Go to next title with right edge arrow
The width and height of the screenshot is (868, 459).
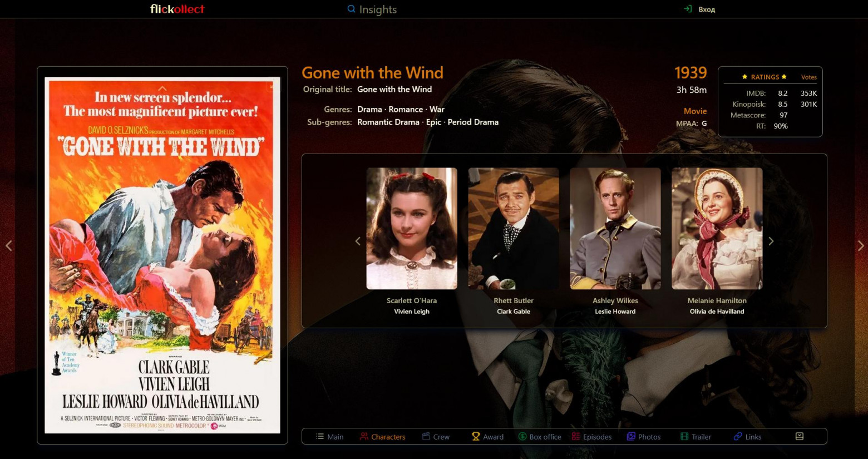(860, 245)
